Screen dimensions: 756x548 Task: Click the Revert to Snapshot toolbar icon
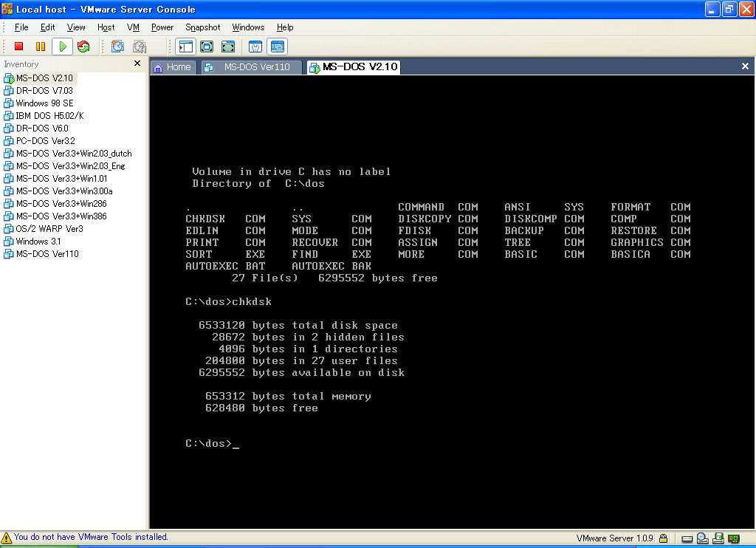(140, 47)
